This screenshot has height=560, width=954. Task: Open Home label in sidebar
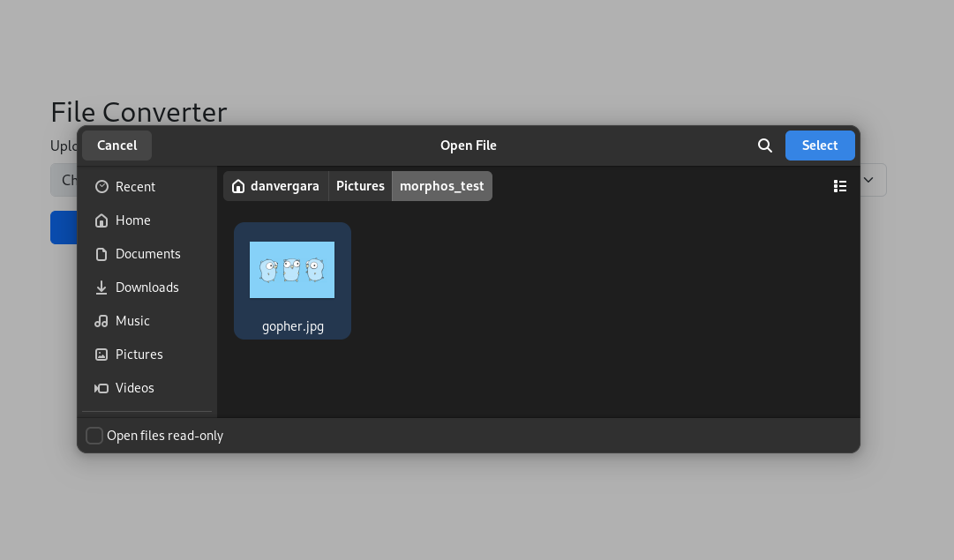(x=132, y=220)
